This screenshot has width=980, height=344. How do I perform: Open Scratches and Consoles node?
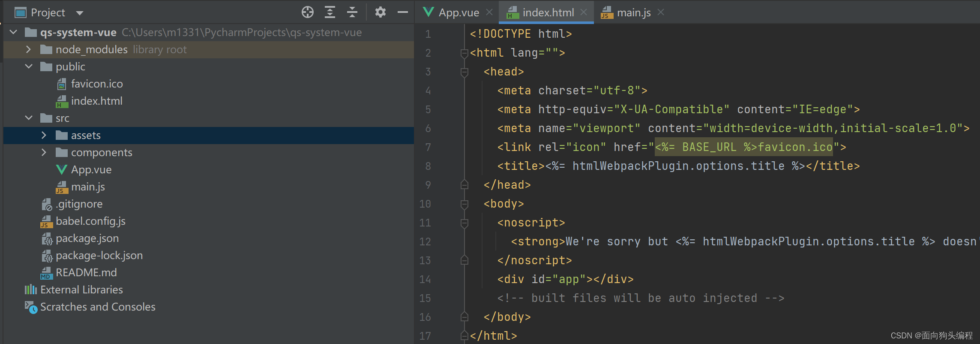pyautogui.click(x=97, y=307)
